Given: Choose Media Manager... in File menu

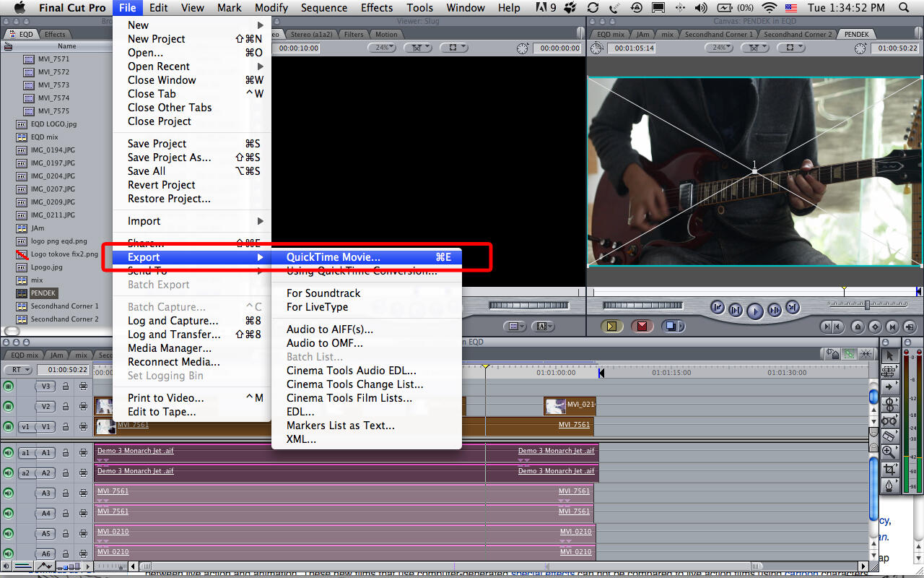Looking at the screenshot, I should [193, 348].
